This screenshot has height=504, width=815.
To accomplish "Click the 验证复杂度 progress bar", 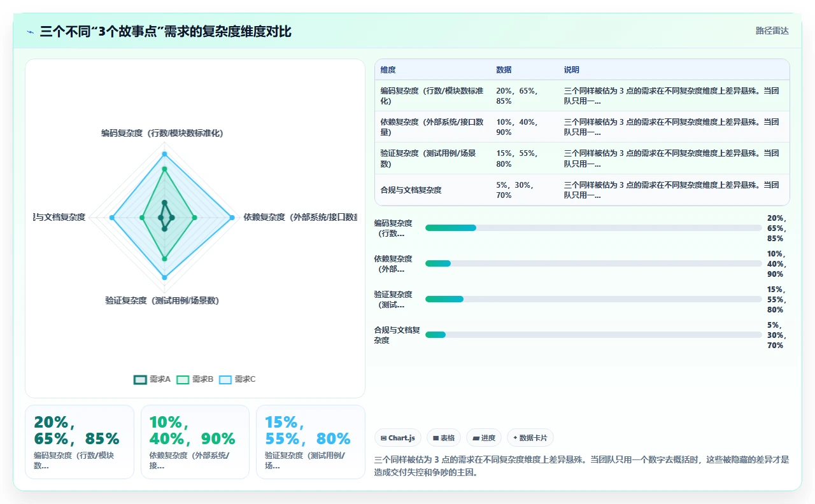I will tap(593, 299).
